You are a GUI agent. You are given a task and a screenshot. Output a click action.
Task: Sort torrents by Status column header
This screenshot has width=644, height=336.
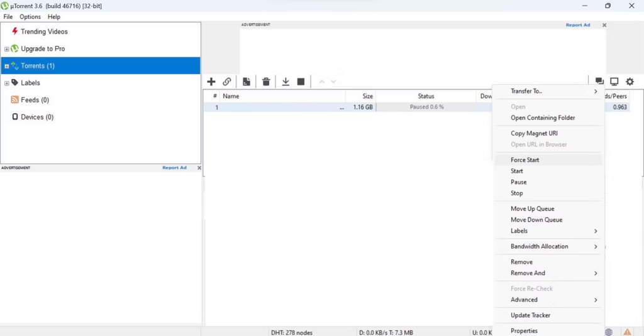426,96
